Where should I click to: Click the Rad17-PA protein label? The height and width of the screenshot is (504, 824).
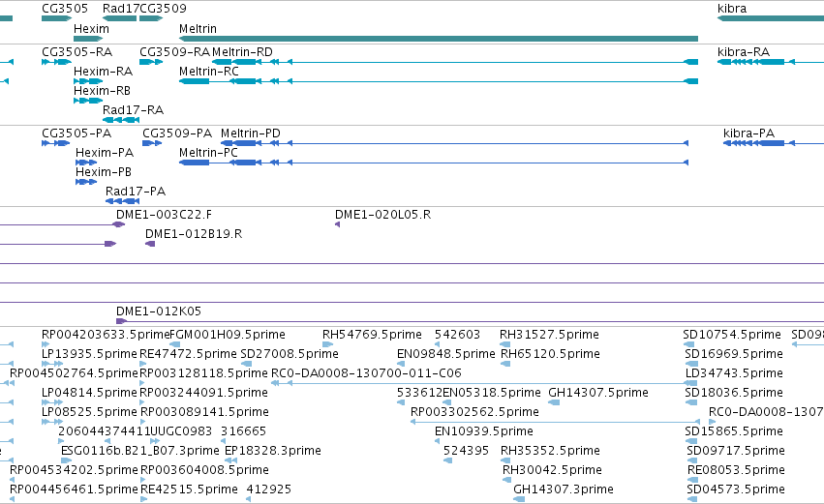pyautogui.click(x=136, y=192)
